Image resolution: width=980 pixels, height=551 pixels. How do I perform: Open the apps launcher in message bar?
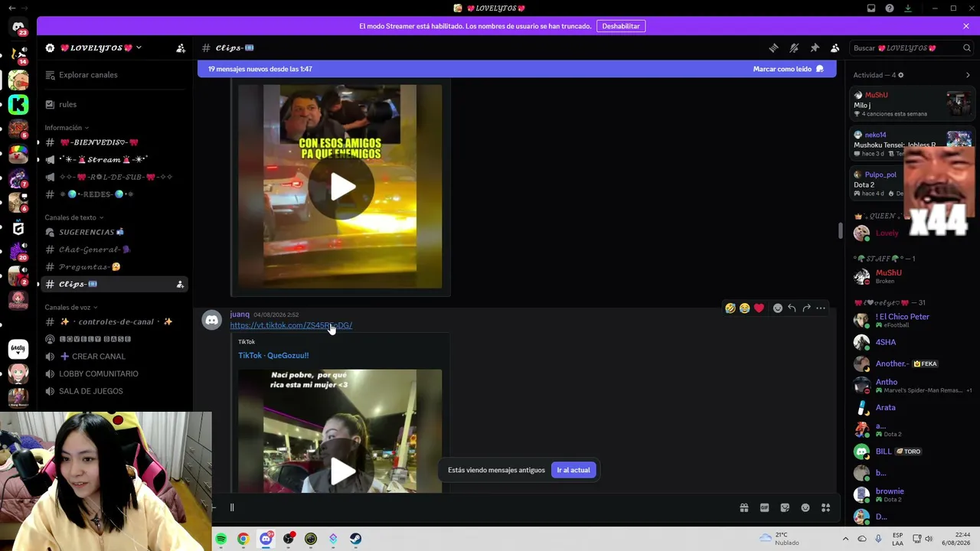[x=825, y=507]
